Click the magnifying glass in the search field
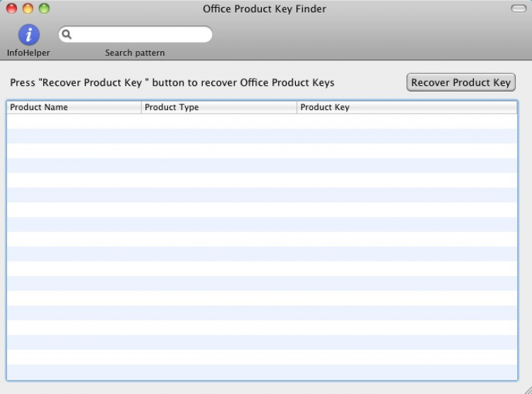This screenshot has width=532, height=394. tap(67, 34)
